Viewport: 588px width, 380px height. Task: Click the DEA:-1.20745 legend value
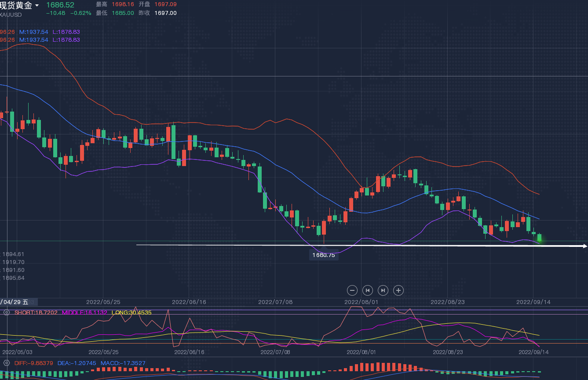(77, 363)
